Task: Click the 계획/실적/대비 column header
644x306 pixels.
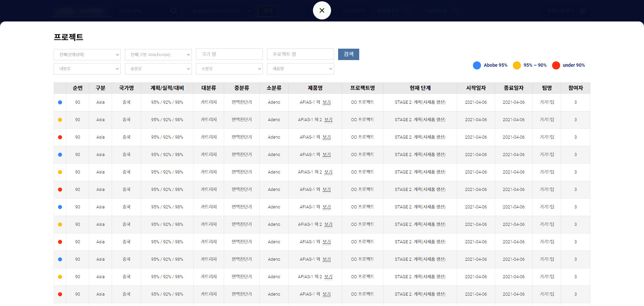Action: [167, 88]
